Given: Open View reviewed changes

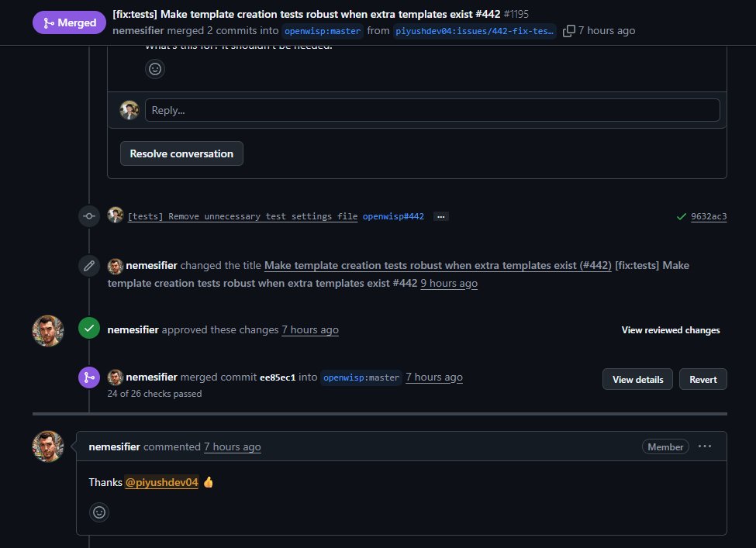Looking at the screenshot, I should 671,330.
